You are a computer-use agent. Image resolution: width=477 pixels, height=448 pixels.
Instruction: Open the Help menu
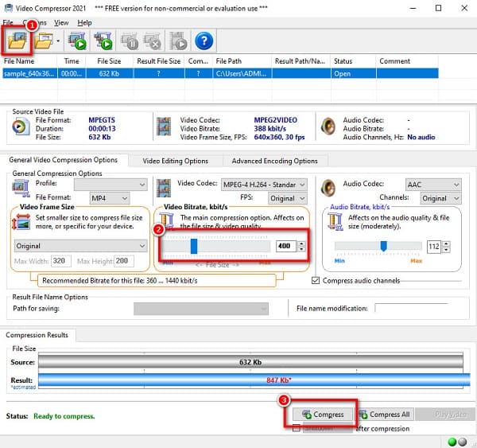84,22
